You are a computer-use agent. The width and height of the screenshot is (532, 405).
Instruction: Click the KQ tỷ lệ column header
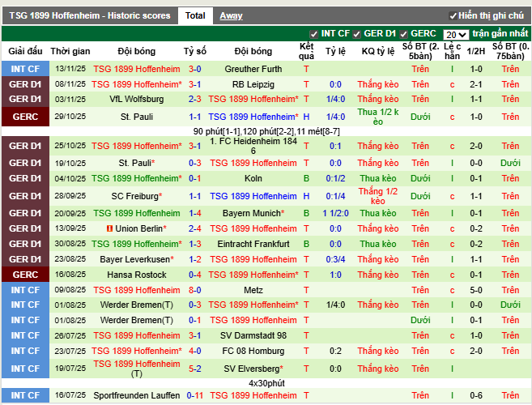[378, 51]
